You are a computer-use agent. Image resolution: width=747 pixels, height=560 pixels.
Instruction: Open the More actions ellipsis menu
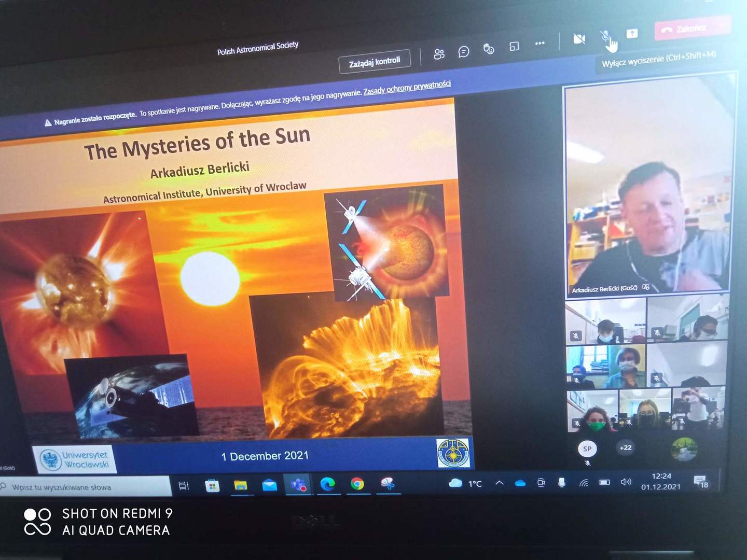[x=539, y=44]
